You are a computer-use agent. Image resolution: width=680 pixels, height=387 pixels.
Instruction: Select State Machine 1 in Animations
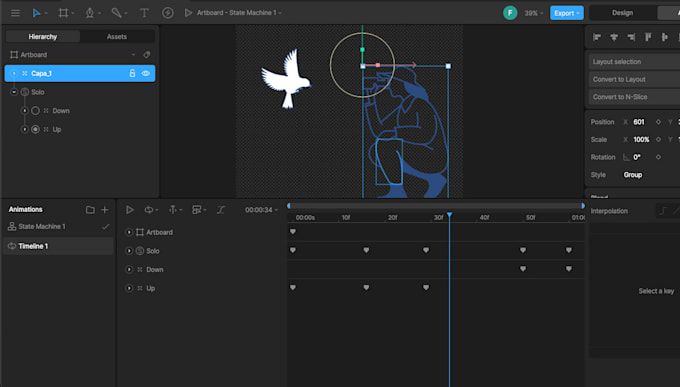point(42,226)
